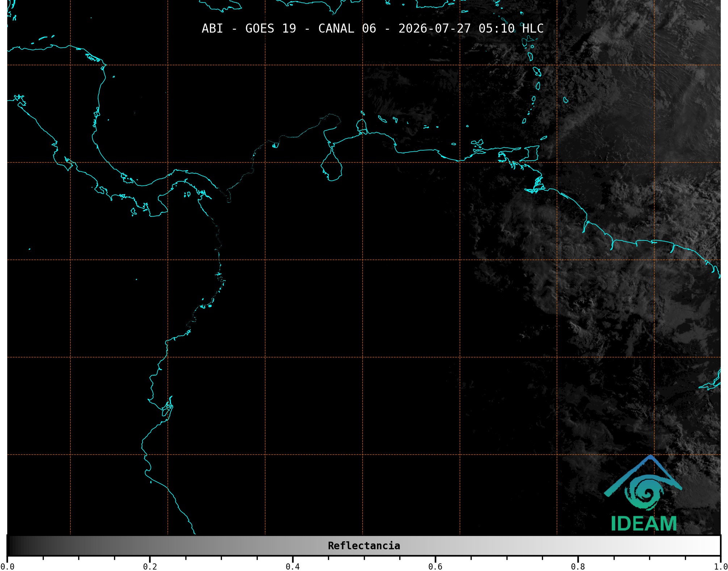Click the 'Reflectancia' colorbar label
The width and height of the screenshot is (728, 571).
364,546
